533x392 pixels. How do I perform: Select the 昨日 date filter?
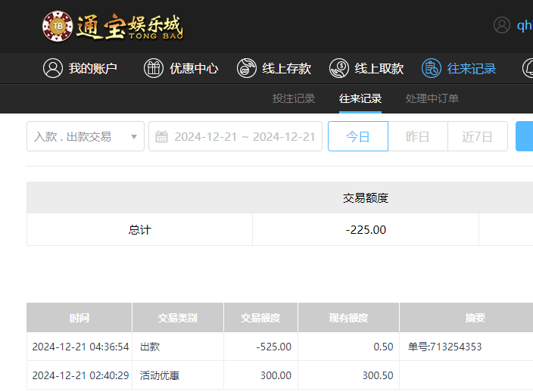[x=418, y=136]
